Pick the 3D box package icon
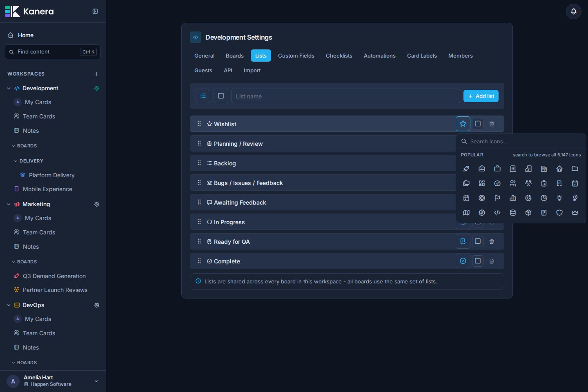This screenshot has height=392, width=588. tap(528, 213)
